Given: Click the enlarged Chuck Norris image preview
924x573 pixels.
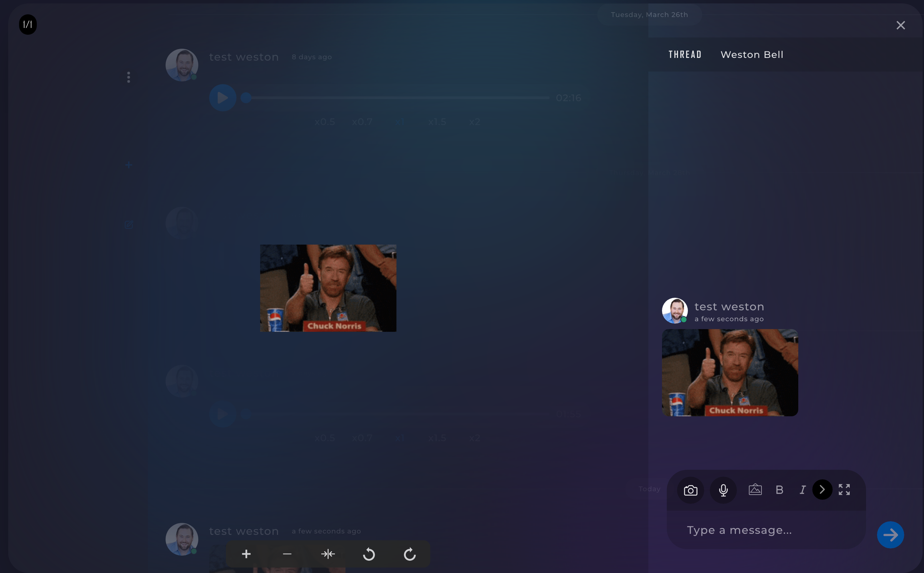Looking at the screenshot, I should point(328,288).
